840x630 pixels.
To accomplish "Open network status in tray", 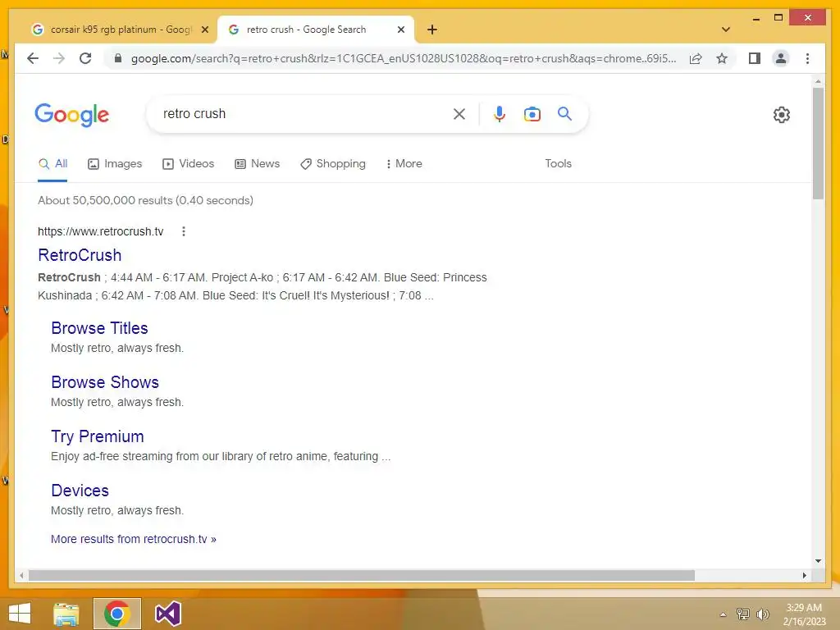I will pyautogui.click(x=743, y=614).
